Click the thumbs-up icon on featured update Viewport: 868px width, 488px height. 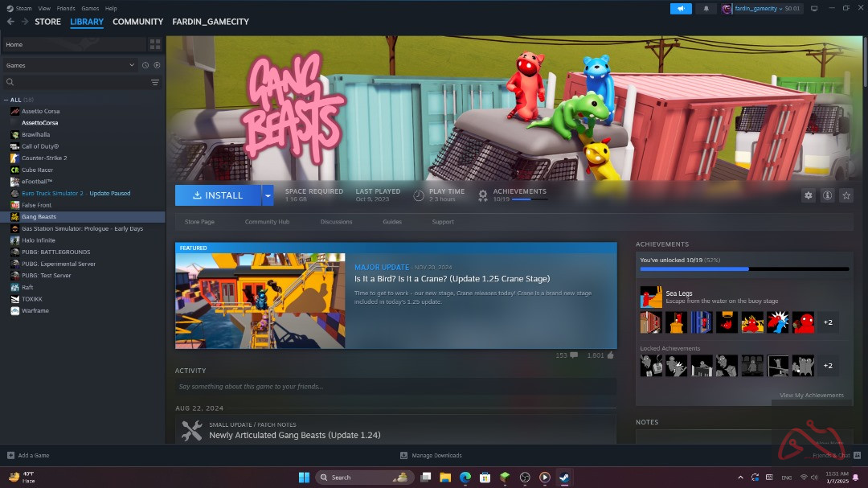point(611,355)
